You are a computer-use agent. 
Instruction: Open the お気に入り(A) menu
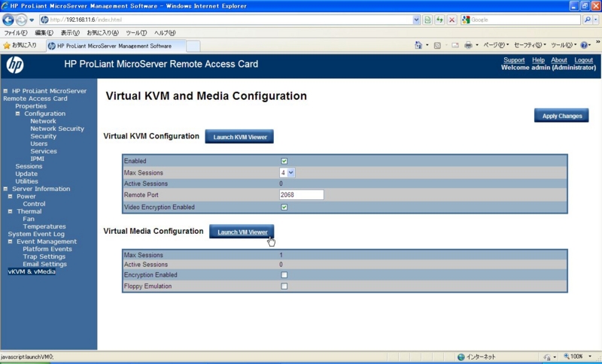102,33
